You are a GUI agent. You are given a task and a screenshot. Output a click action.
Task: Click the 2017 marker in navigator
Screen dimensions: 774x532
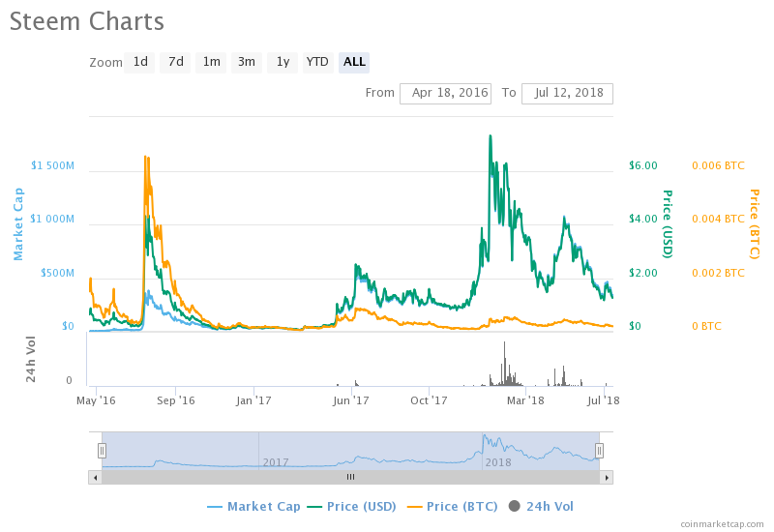click(276, 462)
